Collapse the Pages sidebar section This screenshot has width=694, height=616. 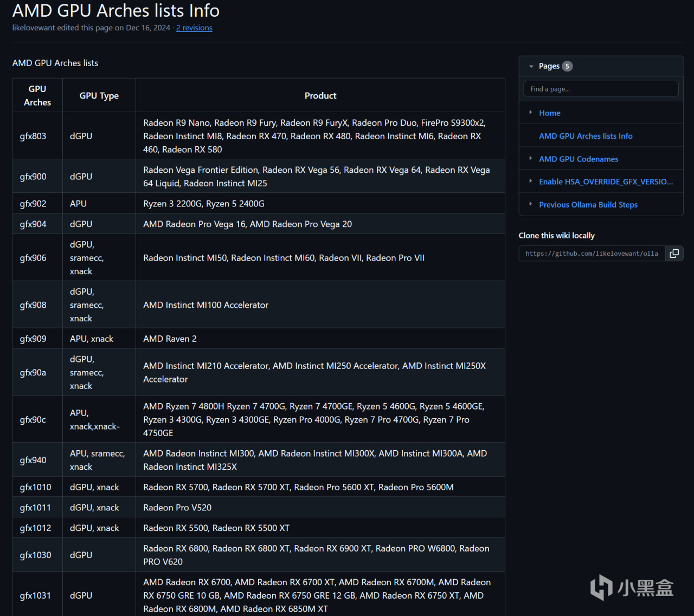coord(531,66)
